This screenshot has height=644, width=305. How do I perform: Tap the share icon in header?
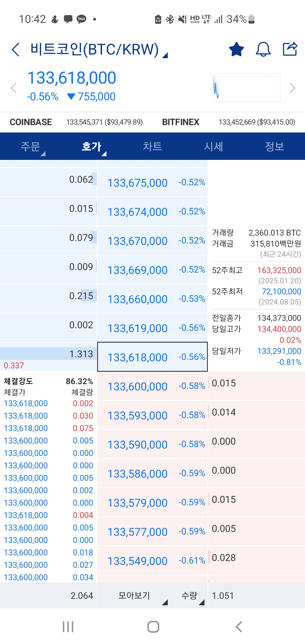pos(290,49)
